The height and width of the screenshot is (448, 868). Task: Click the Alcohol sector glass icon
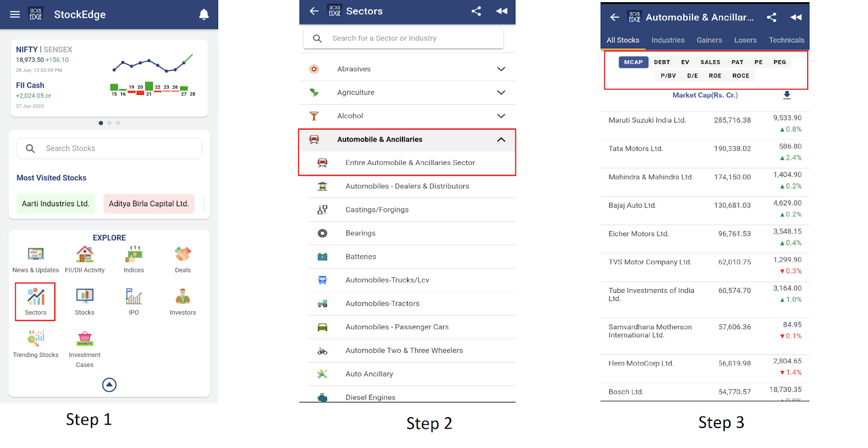(314, 116)
